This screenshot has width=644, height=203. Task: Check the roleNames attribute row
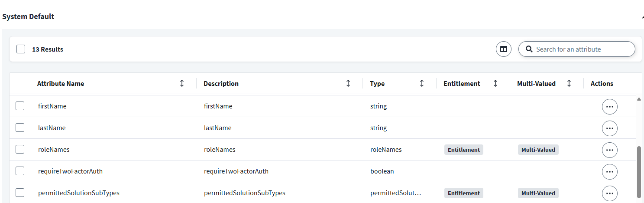20,149
